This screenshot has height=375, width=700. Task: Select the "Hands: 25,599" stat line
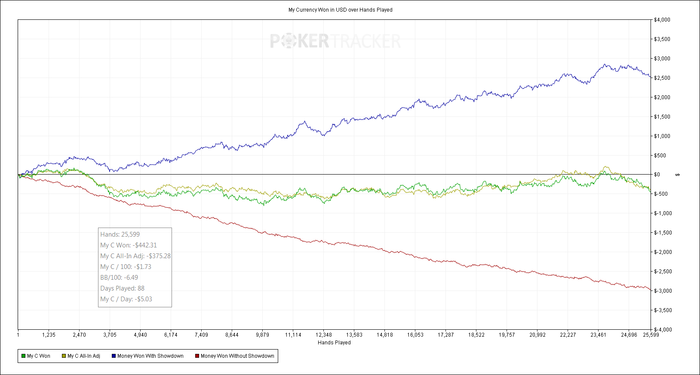[121, 234]
